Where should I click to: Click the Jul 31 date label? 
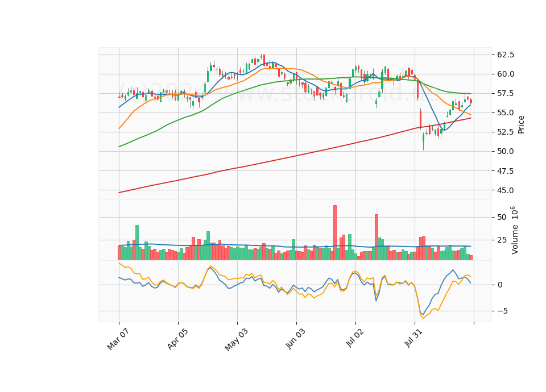[x=413, y=339]
